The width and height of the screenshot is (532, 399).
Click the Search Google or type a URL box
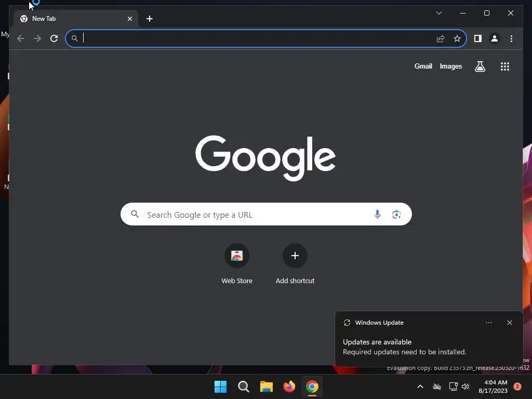point(266,214)
